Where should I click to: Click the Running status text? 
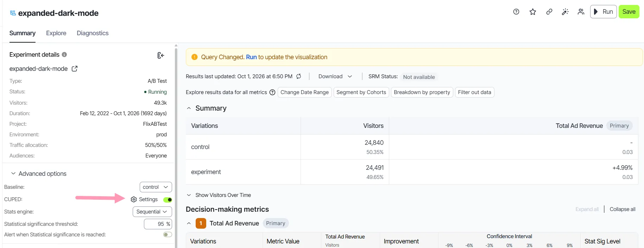coord(157,92)
